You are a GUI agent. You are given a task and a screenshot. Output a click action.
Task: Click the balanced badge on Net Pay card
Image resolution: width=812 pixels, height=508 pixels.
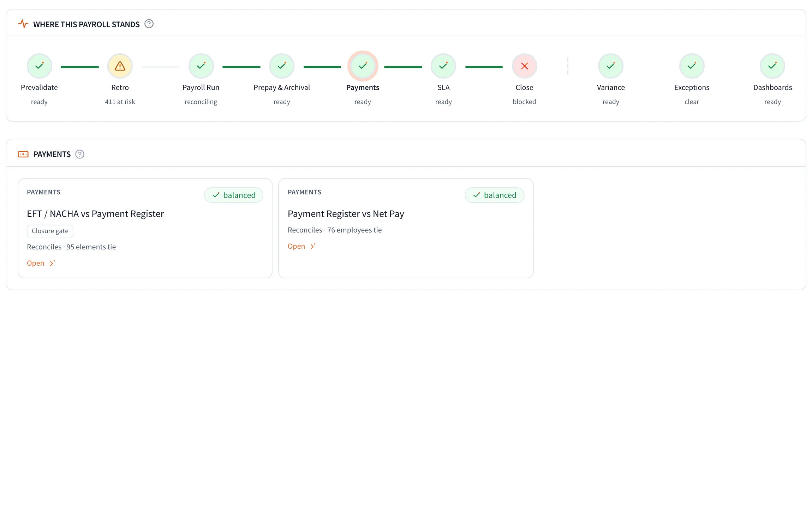(x=494, y=195)
